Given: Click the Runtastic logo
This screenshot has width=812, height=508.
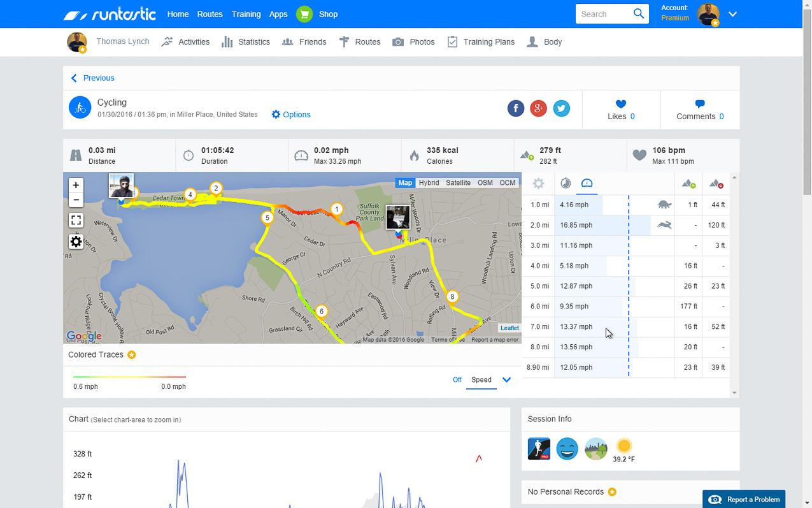Looking at the screenshot, I should pyautogui.click(x=110, y=14).
